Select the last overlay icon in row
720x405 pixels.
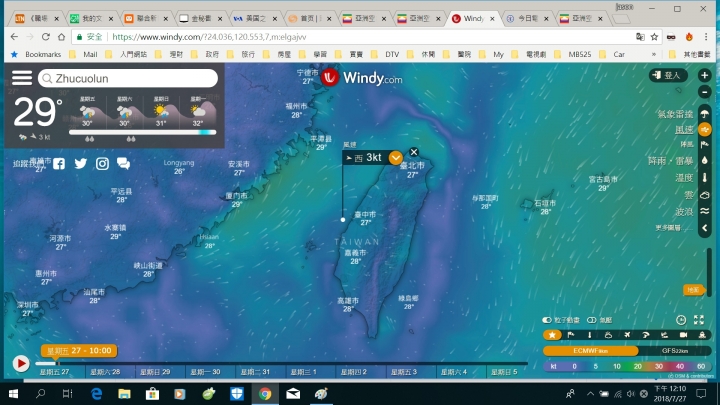point(702,335)
